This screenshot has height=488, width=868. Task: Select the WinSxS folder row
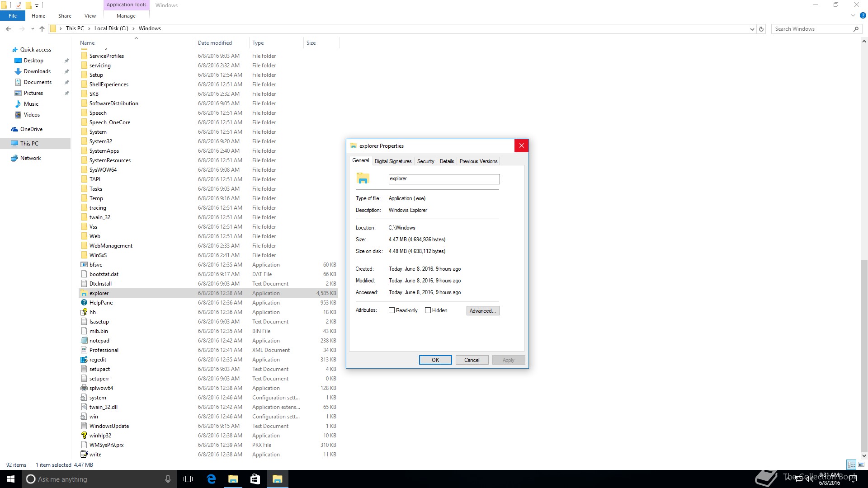208,255
